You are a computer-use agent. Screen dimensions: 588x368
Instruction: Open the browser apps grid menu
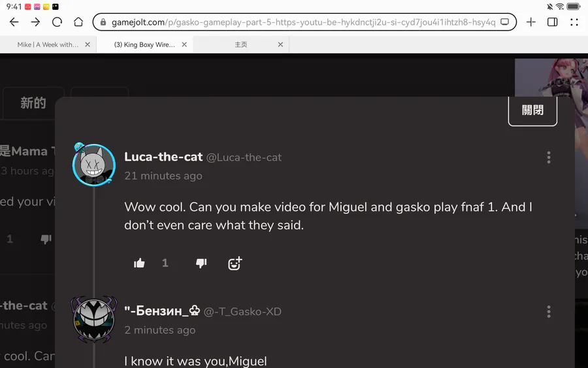[x=574, y=22]
